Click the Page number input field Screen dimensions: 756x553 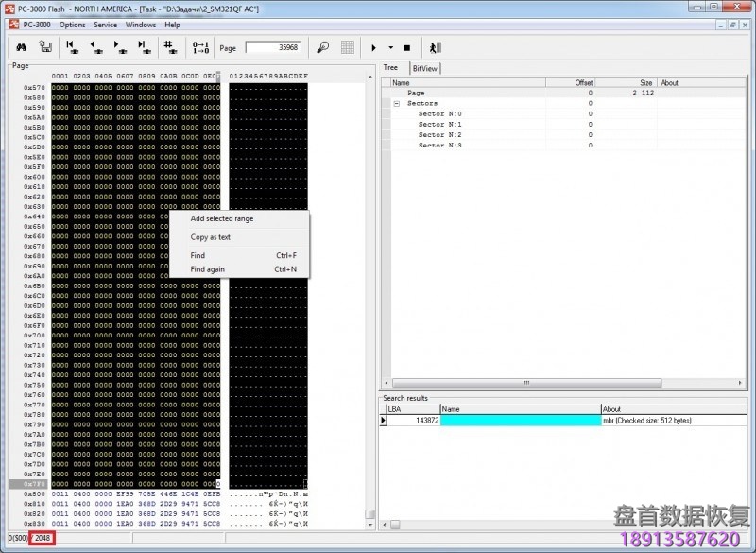(x=272, y=47)
